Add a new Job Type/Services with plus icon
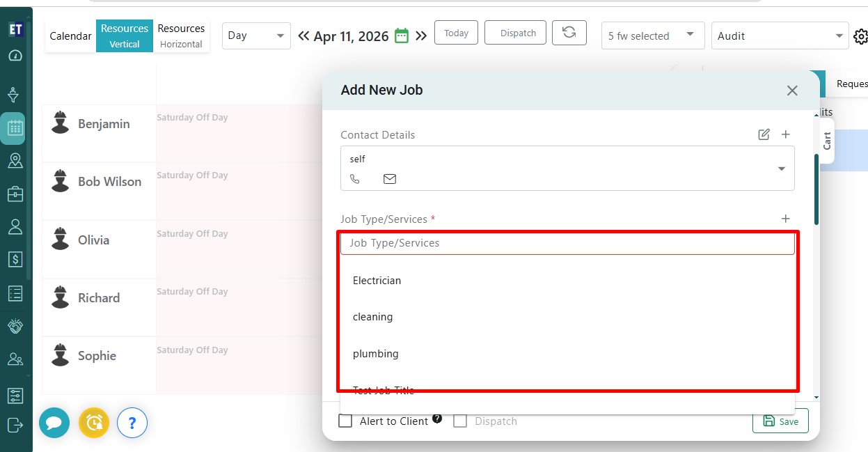The image size is (868, 452). [786, 219]
